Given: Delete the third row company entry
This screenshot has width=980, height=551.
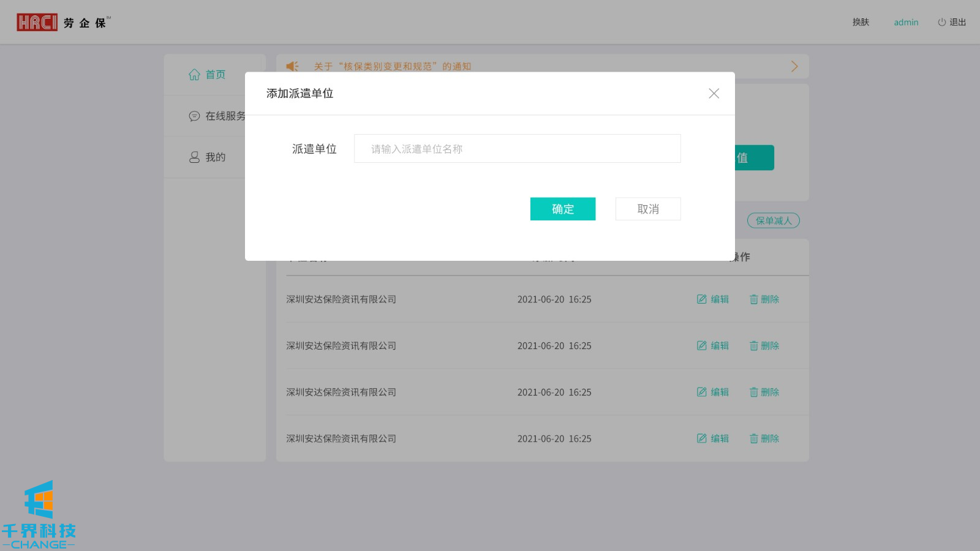Looking at the screenshot, I should [764, 392].
